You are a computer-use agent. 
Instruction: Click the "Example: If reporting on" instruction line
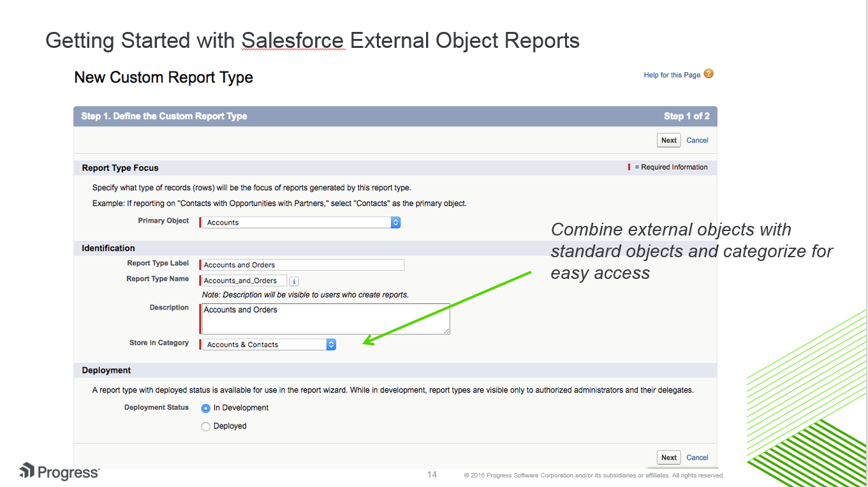(x=279, y=203)
